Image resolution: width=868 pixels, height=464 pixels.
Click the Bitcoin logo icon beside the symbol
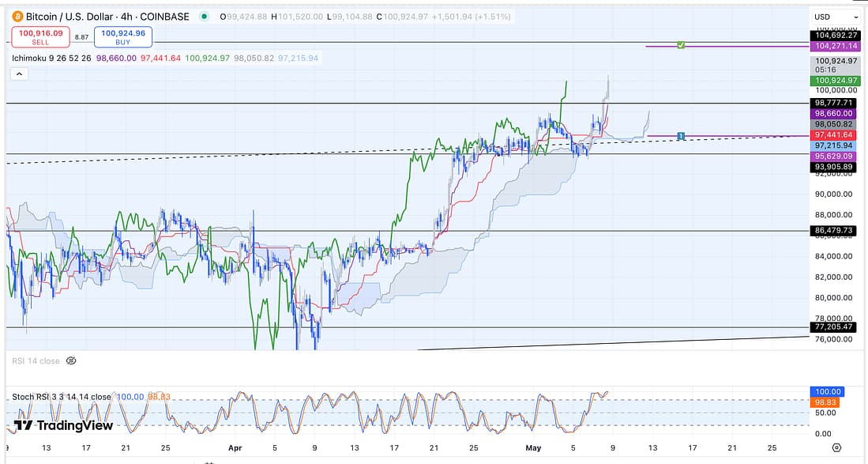pos(17,17)
